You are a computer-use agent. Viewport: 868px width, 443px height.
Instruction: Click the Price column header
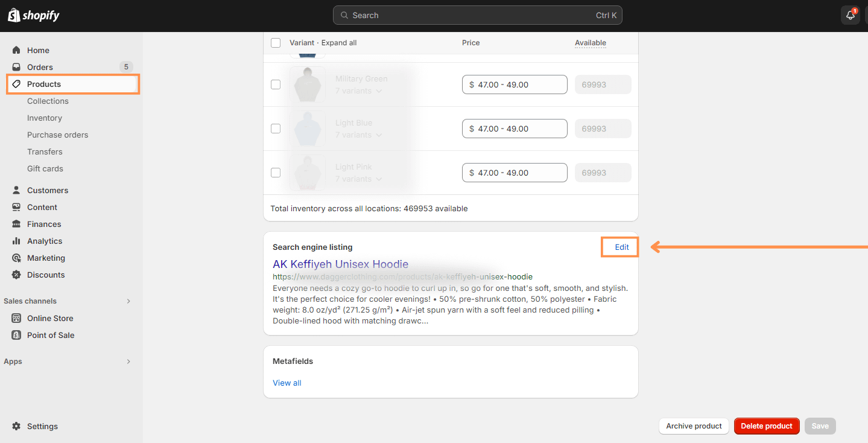471,43
